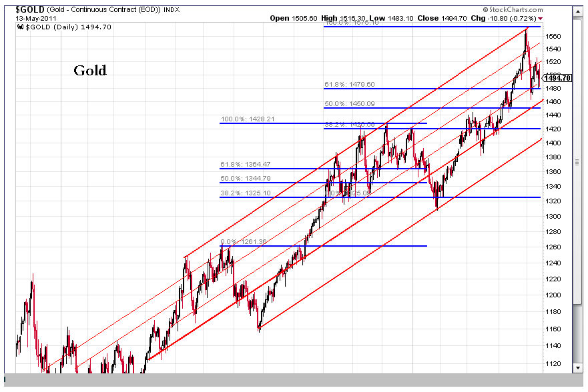Image resolution: width=588 pixels, height=392 pixels.
Task: Select the current price tag showing 1494.70
Action: [x=557, y=78]
